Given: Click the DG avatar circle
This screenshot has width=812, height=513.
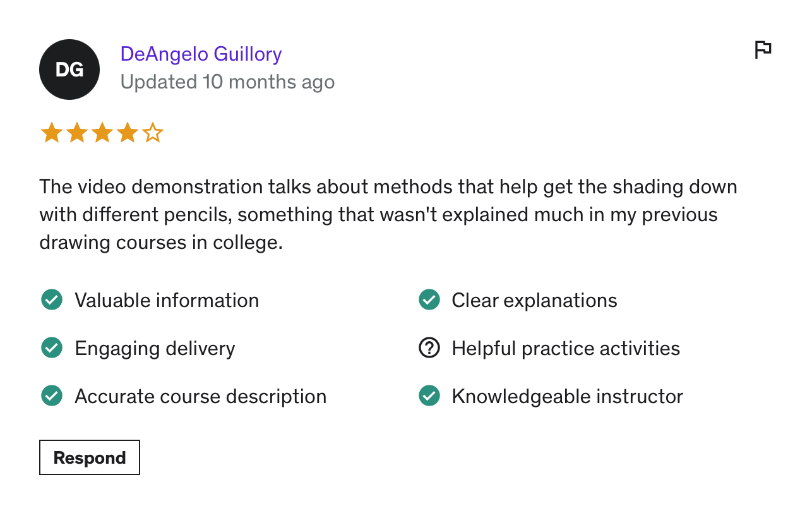Looking at the screenshot, I should 69,69.
